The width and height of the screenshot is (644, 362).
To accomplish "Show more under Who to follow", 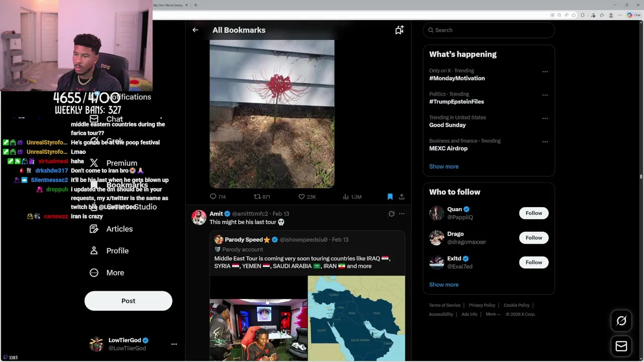I will pyautogui.click(x=444, y=285).
